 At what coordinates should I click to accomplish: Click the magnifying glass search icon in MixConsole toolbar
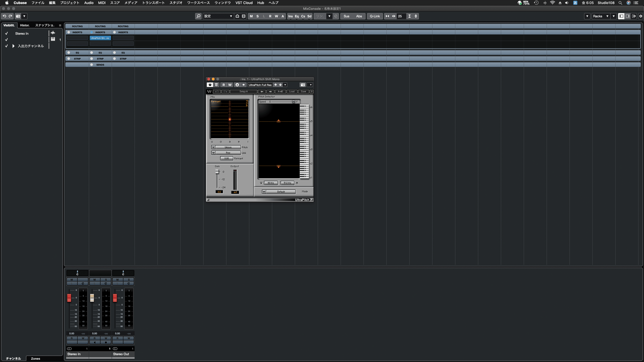[x=198, y=16]
